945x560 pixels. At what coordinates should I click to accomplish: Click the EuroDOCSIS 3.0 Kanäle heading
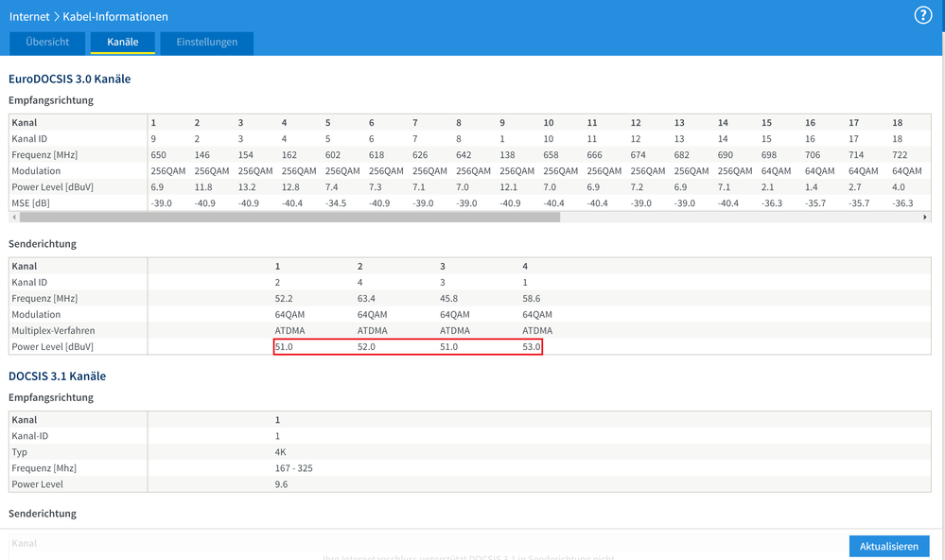pos(69,79)
